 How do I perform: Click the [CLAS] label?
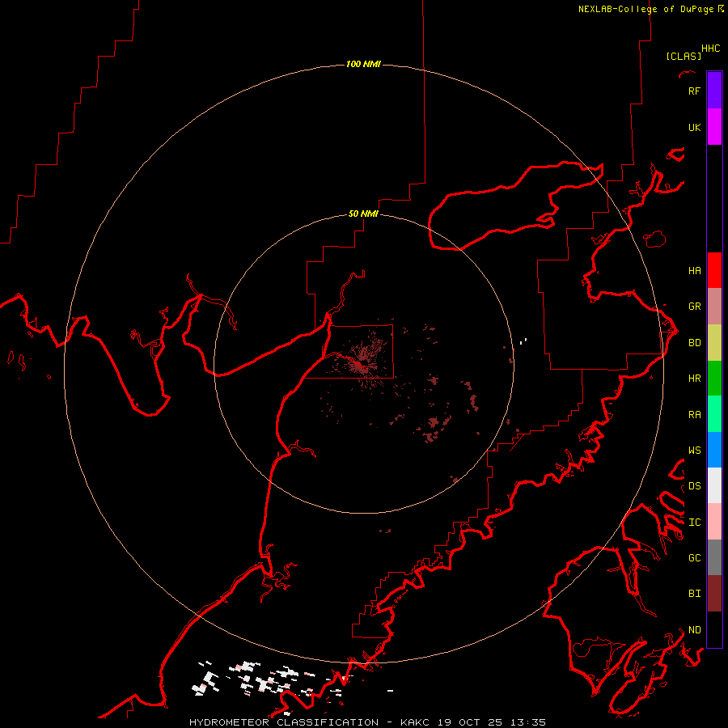click(x=684, y=56)
